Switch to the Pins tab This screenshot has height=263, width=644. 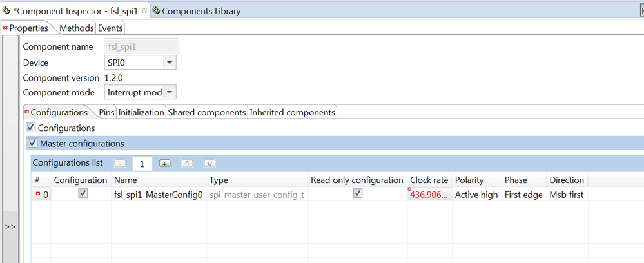[106, 112]
